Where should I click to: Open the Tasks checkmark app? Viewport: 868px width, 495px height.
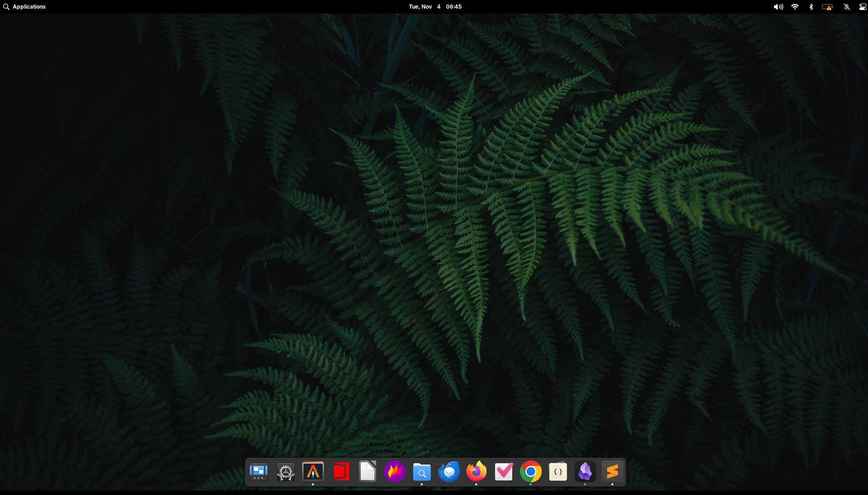[504, 472]
